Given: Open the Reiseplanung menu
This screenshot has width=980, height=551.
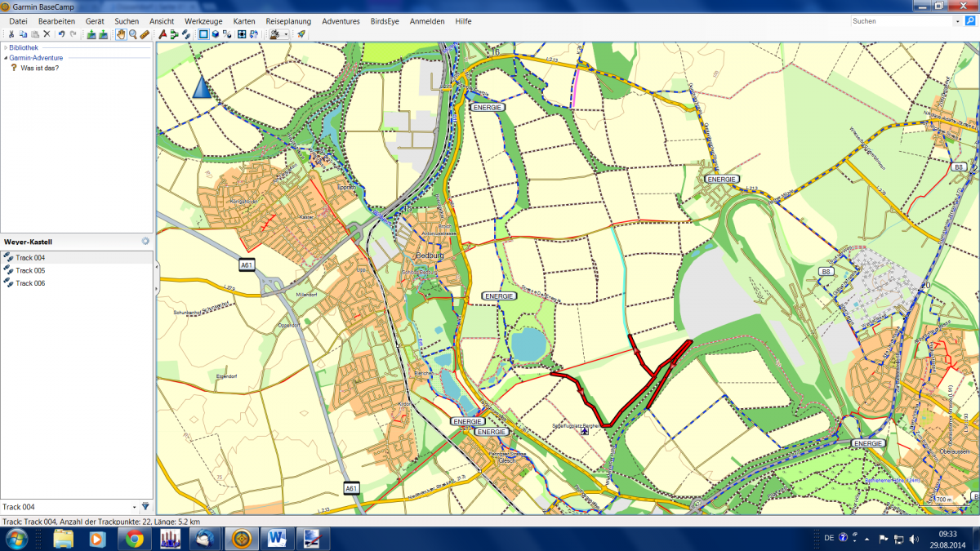Looking at the screenshot, I should pyautogui.click(x=288, y=21).
